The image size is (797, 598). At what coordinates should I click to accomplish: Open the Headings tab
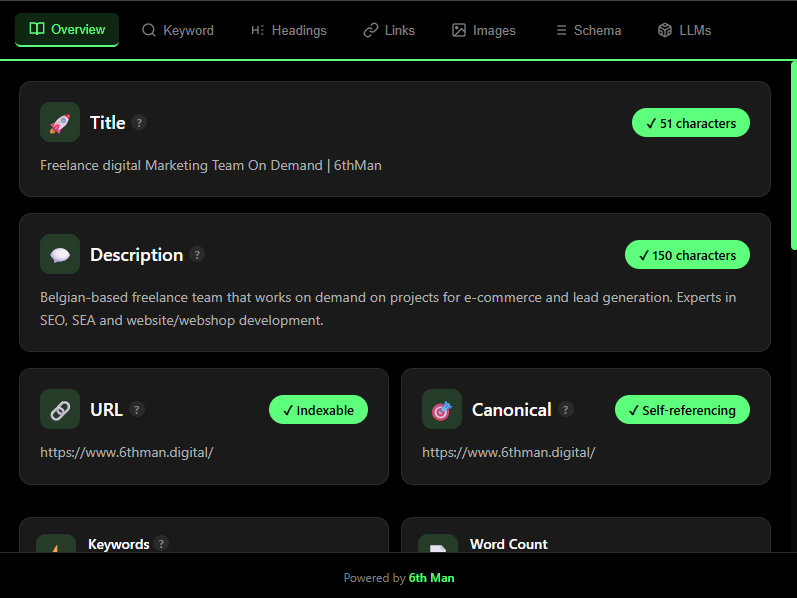tap(289, 30)
